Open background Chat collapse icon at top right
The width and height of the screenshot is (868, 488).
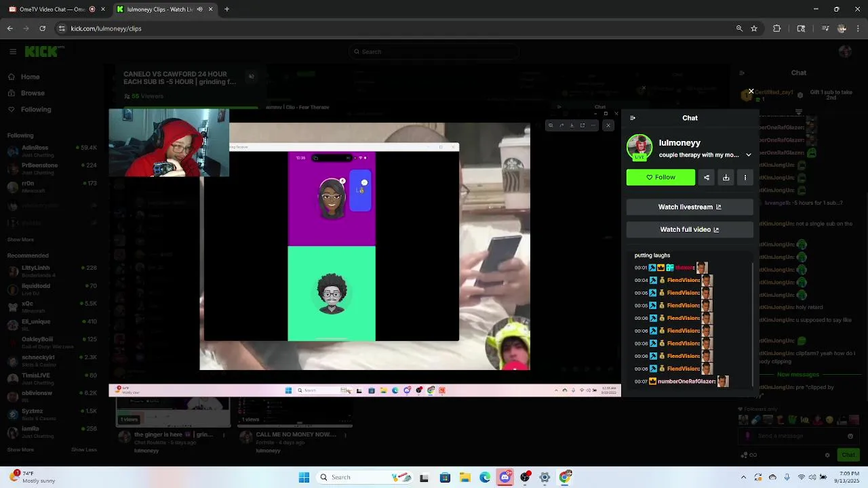point(741,73)
